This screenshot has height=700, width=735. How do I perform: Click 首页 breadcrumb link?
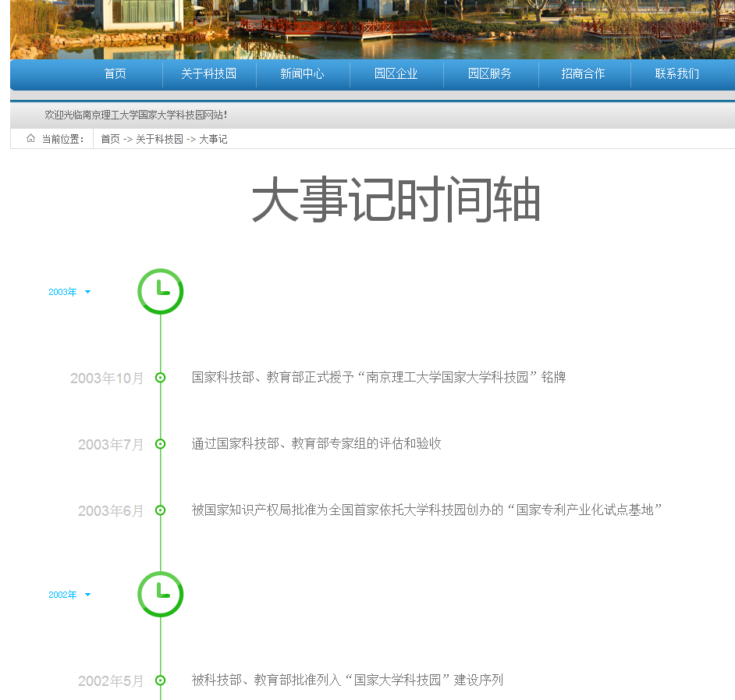(x=110, y=139)
